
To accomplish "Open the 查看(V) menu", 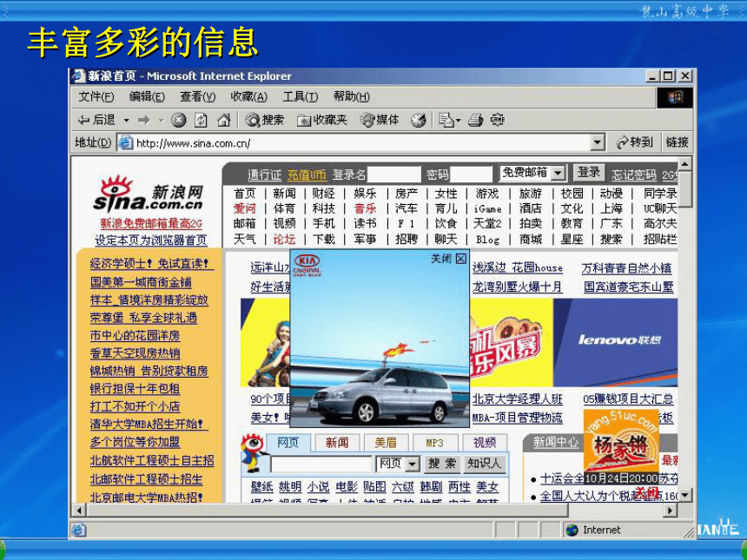I will click(x=197, y=97).
